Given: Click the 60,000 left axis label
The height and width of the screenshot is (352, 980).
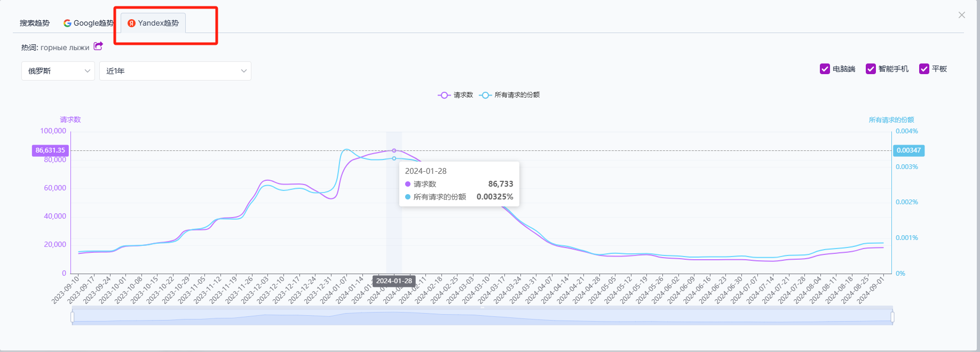Looking at the screenshot, I should 55,188.
